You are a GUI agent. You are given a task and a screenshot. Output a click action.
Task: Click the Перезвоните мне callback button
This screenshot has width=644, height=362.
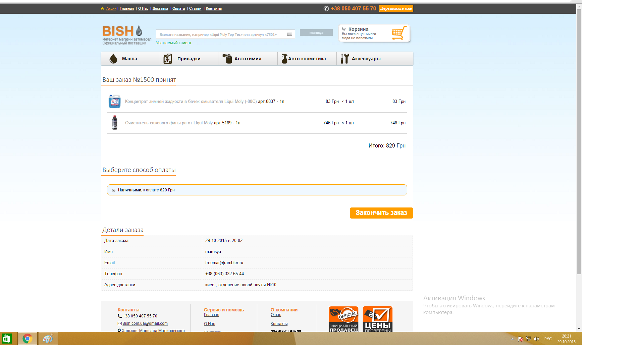[396, 8]
